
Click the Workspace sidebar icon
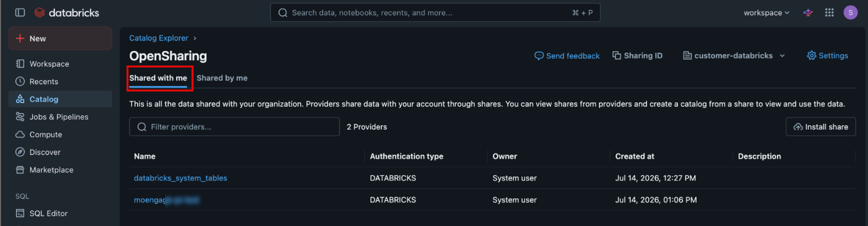[20, 63]
